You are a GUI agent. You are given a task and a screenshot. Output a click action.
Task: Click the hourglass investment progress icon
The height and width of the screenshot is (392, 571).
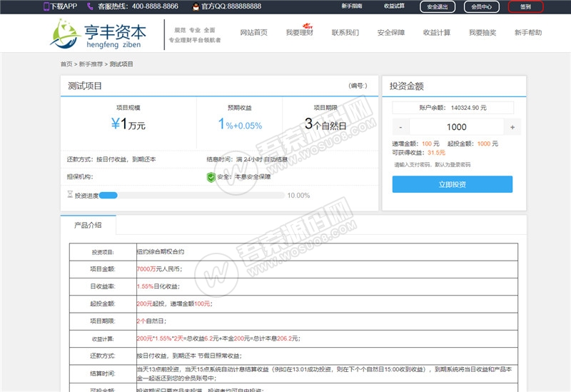69,194
